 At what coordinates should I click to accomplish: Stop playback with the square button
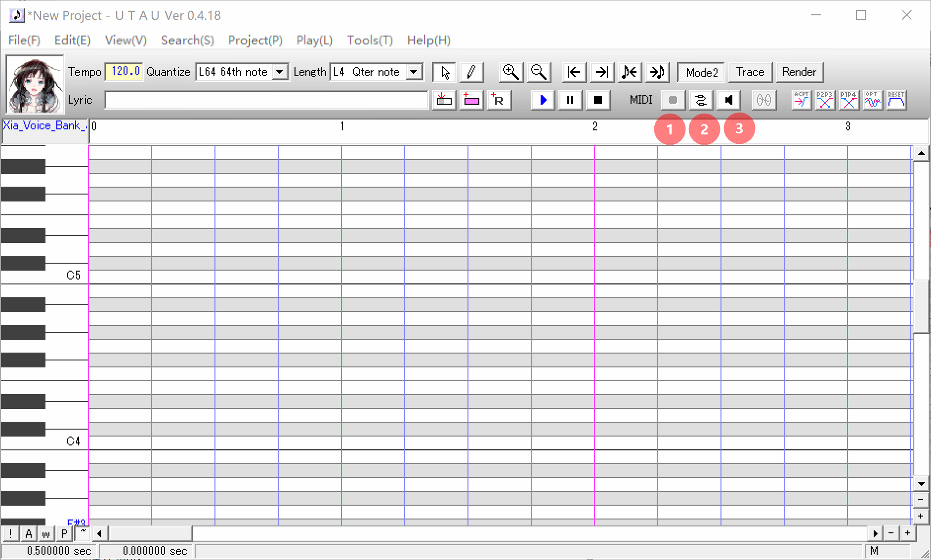[598, 100]
